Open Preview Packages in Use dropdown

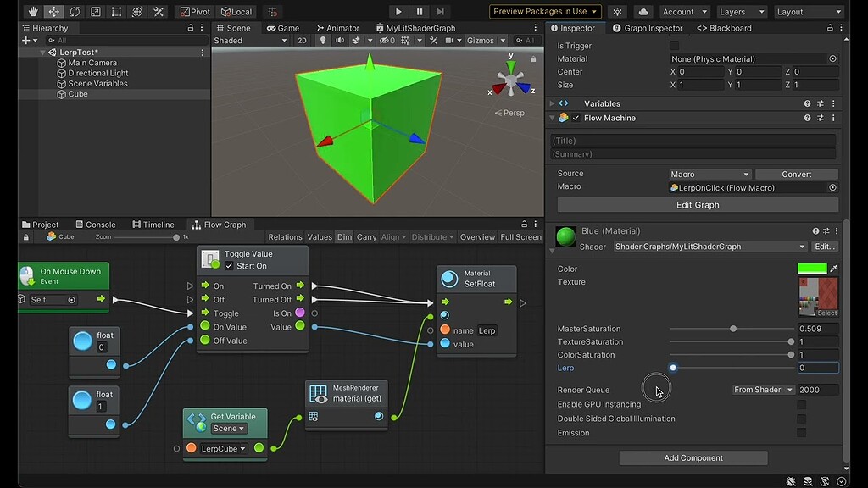(x=545, y=12)
